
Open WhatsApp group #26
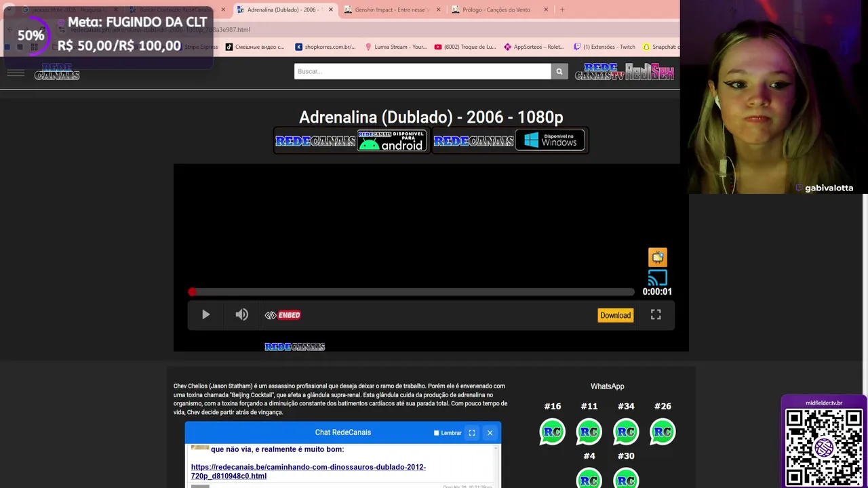pos(663,432)
